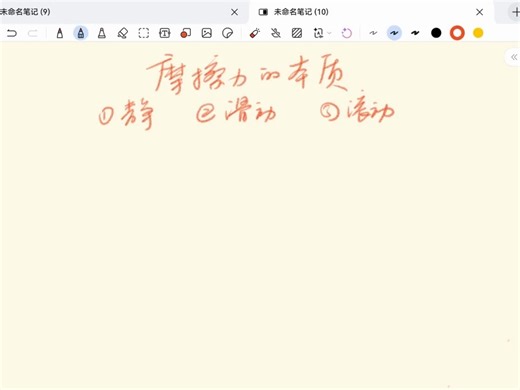Image resolution: width=520 pixels, height=390 pixels.
Task: Select the highlighted blue pen tool
Action: (81, 33)
